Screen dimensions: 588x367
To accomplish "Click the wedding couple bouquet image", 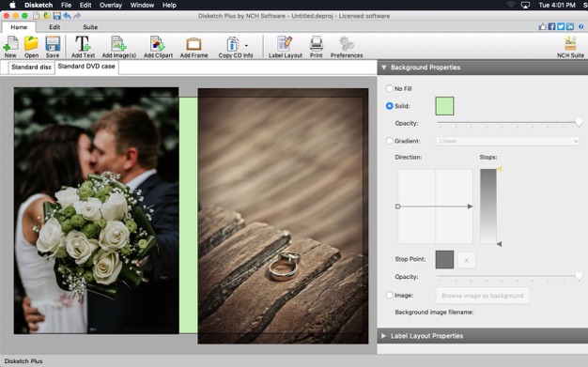I will point(97,210).
